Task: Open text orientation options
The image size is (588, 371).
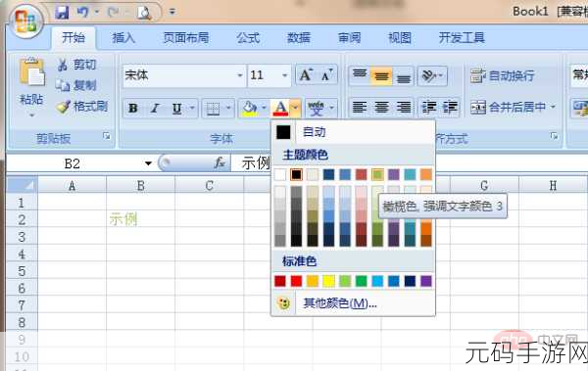Action: point(432,75)
